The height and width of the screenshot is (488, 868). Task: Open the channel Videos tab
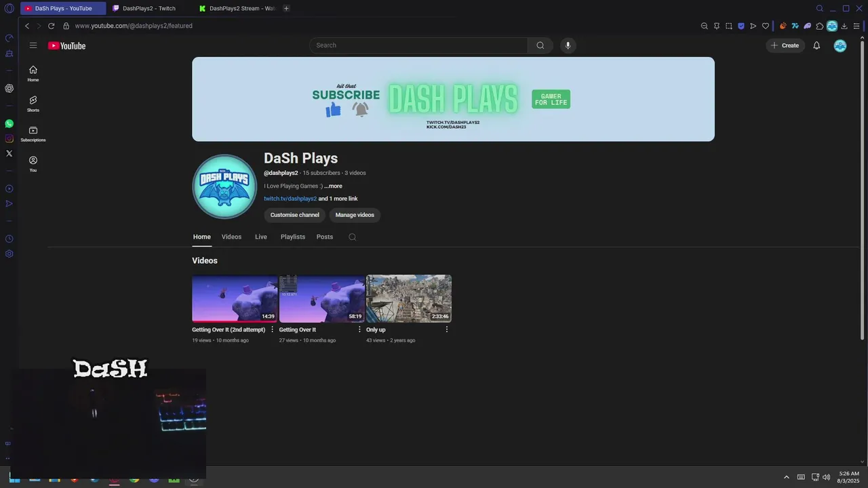tap(231, 237)
